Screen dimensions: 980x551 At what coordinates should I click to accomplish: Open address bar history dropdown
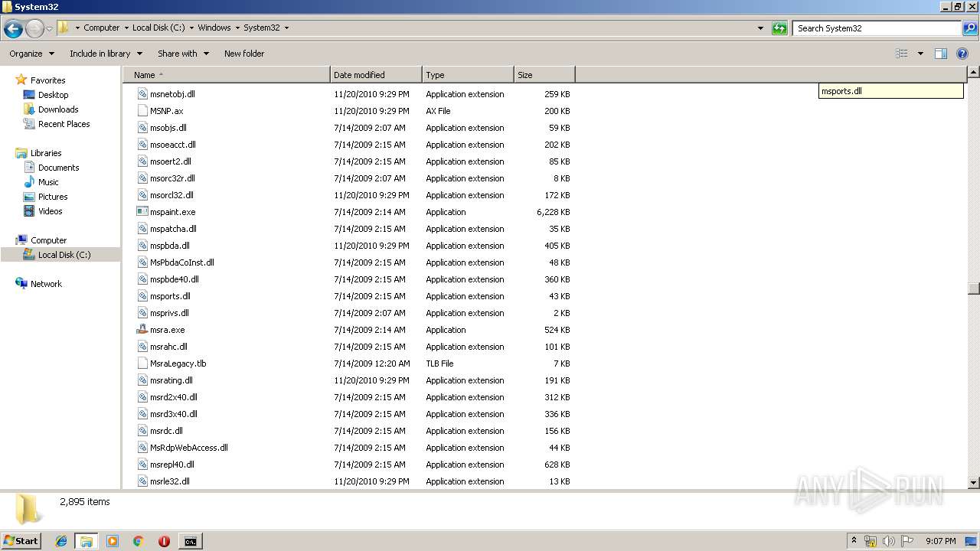(760, 28)
